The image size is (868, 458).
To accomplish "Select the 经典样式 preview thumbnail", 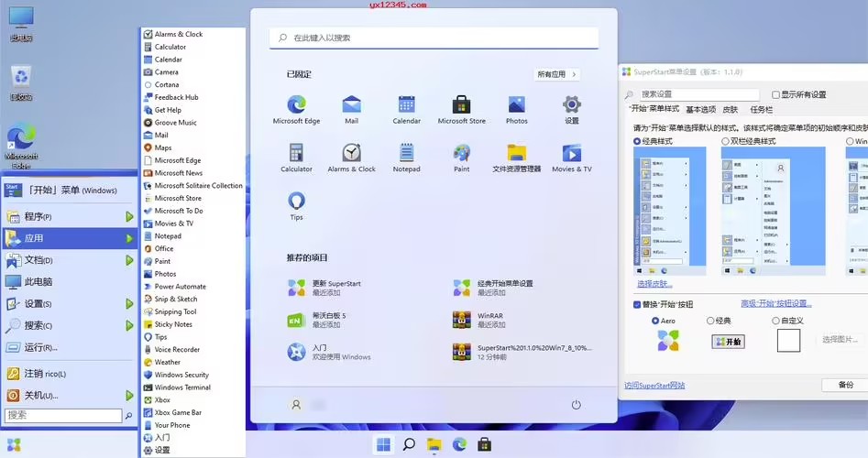I will (669, 212).
